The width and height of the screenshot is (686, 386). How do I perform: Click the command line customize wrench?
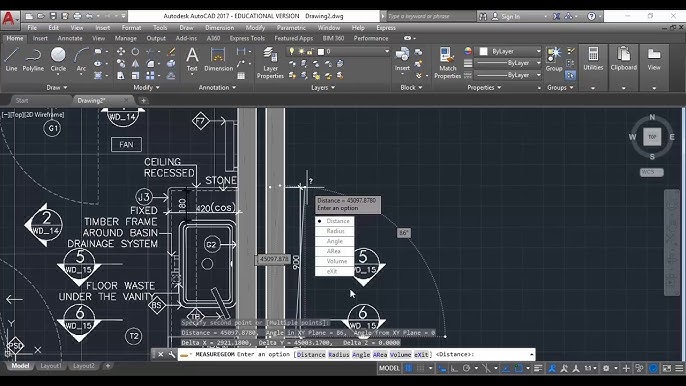[x=172, y=354]
